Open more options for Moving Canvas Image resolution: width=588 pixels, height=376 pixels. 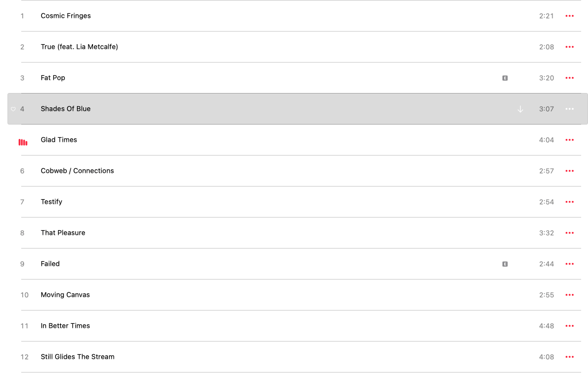(570, 295)
